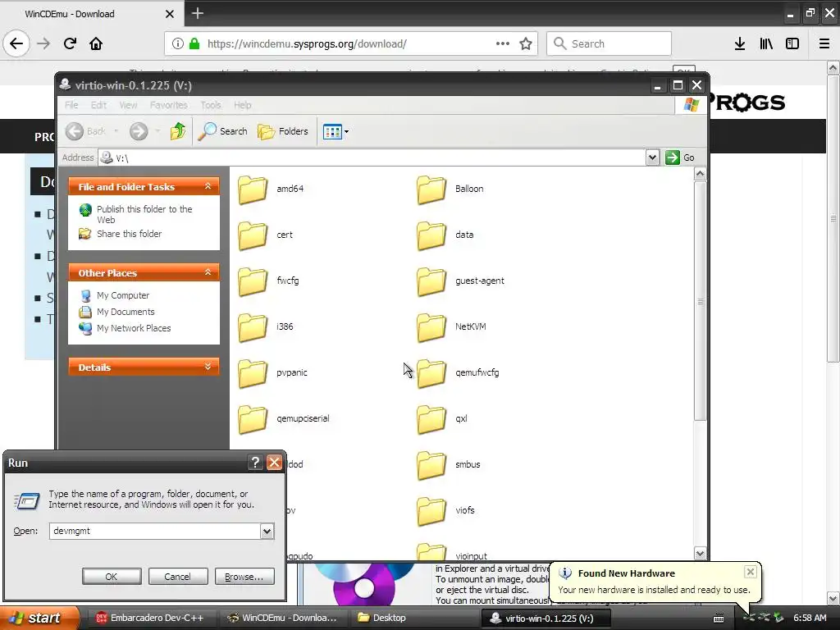Collapse the Other Places panel
This screenshot has height=630, width=840.
click(208, 272)
